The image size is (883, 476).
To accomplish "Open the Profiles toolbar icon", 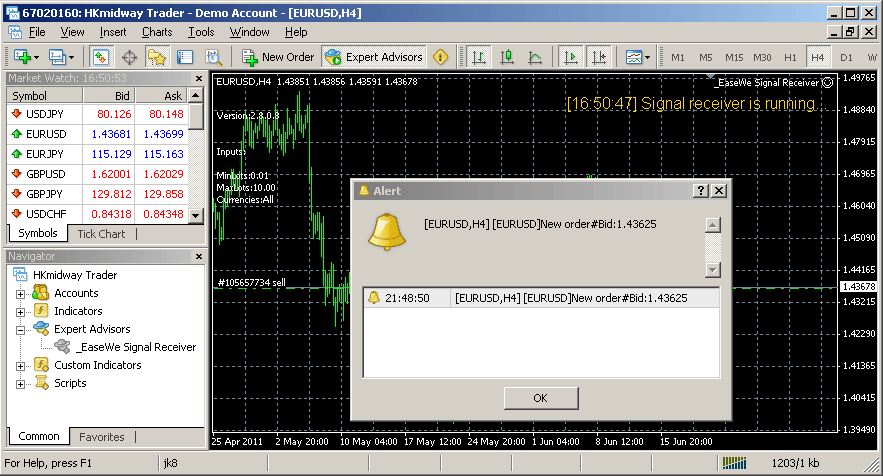I will (x=61, y=57).
